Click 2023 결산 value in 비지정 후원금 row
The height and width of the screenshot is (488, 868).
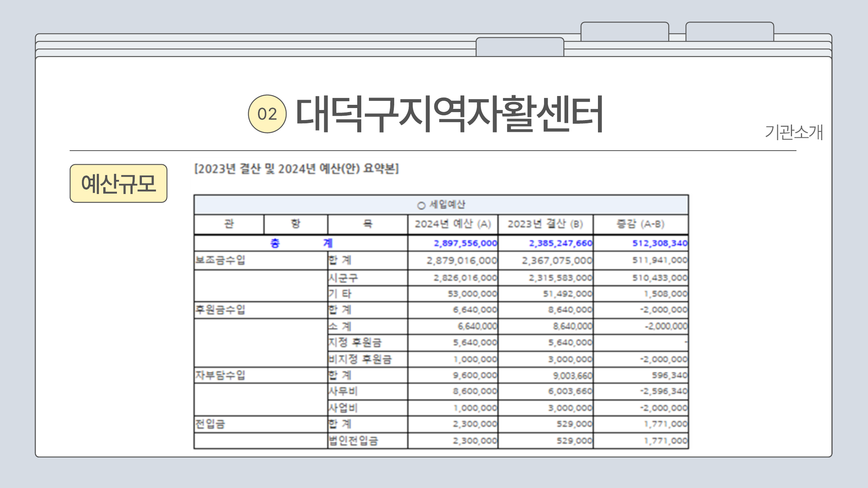(570, 359)
